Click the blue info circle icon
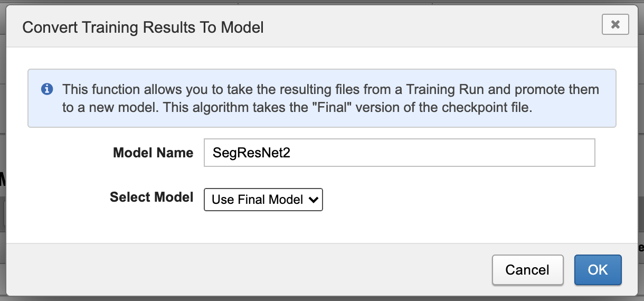The image size is (644, 301). pos(47,89)
